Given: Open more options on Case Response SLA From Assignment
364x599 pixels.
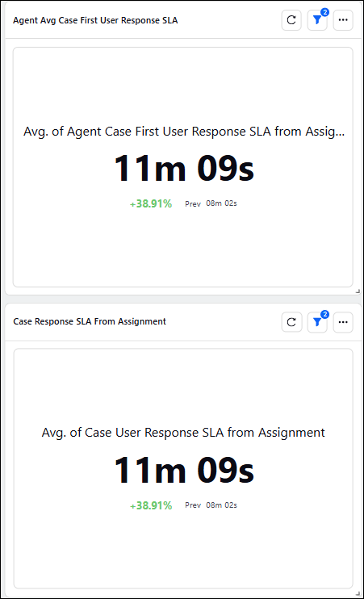Looking at the screenshot, I should tap(343, 322).
